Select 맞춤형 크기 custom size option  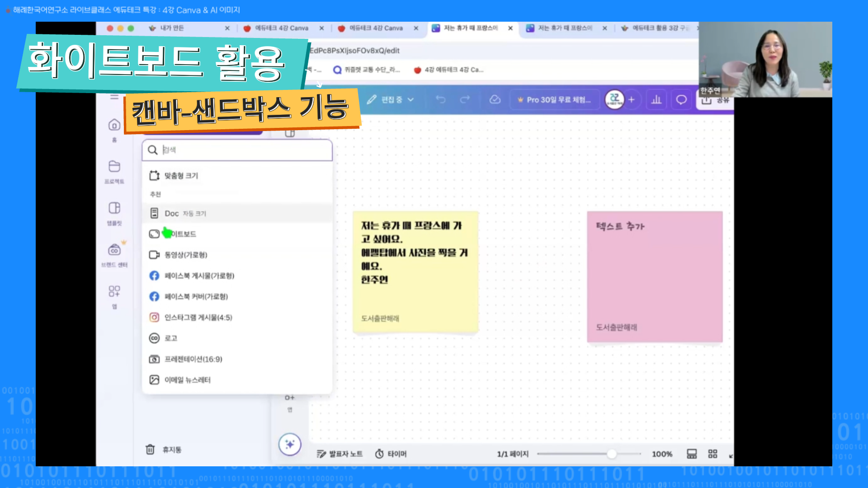coord(237,175)
